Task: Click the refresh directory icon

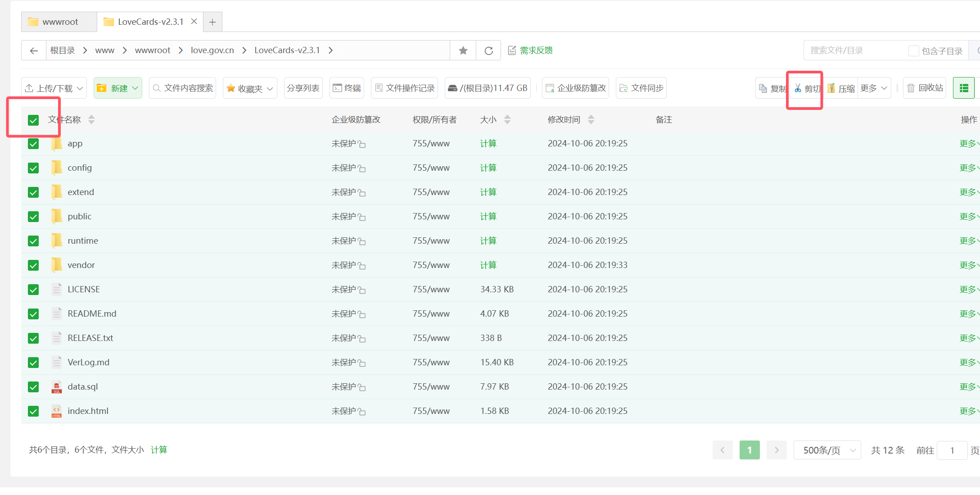Action: click(x=488, y=50)
